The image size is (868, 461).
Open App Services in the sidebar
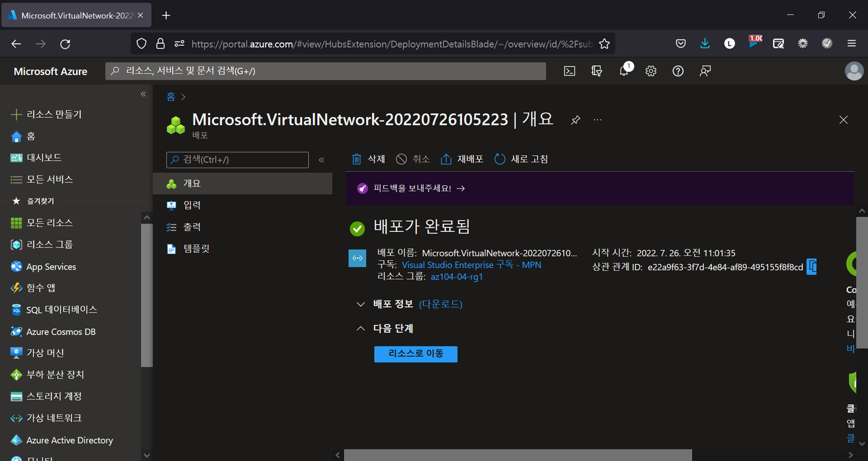point(43,267)
